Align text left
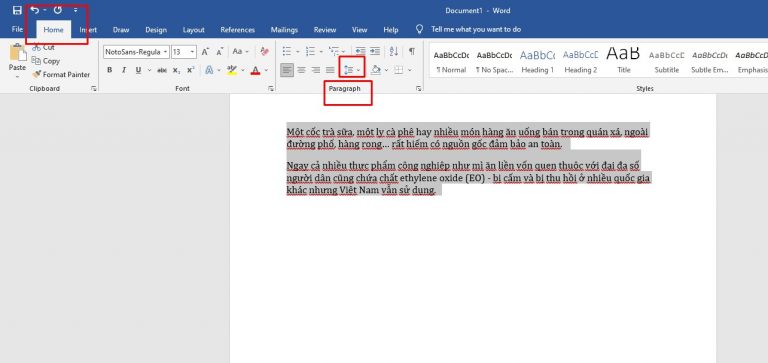768x363 pixels. click(x=287, y=70)
